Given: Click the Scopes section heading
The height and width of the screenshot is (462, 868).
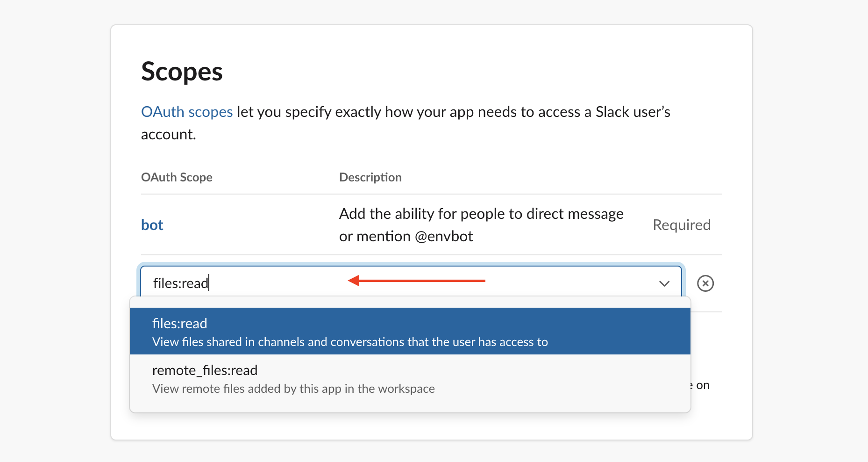Looking at the screenshot, I should [182, 72].
